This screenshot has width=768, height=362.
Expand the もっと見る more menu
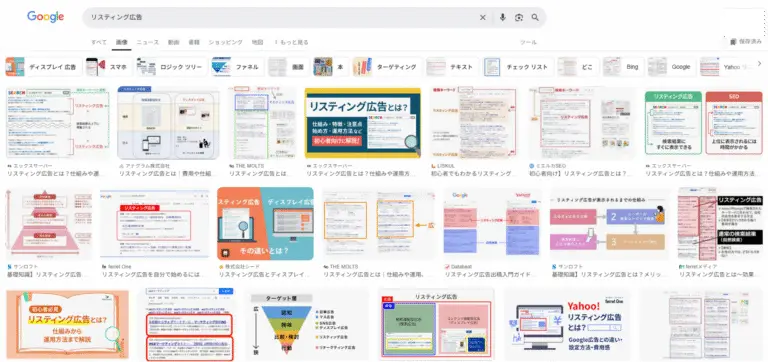click(x=292, y=43)
